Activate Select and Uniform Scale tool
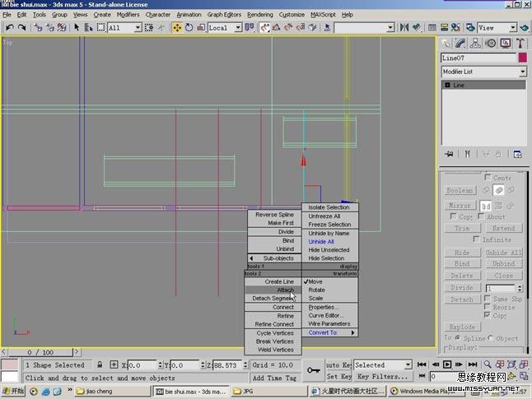This screenshot has width=532, height=399. [201, 27]
